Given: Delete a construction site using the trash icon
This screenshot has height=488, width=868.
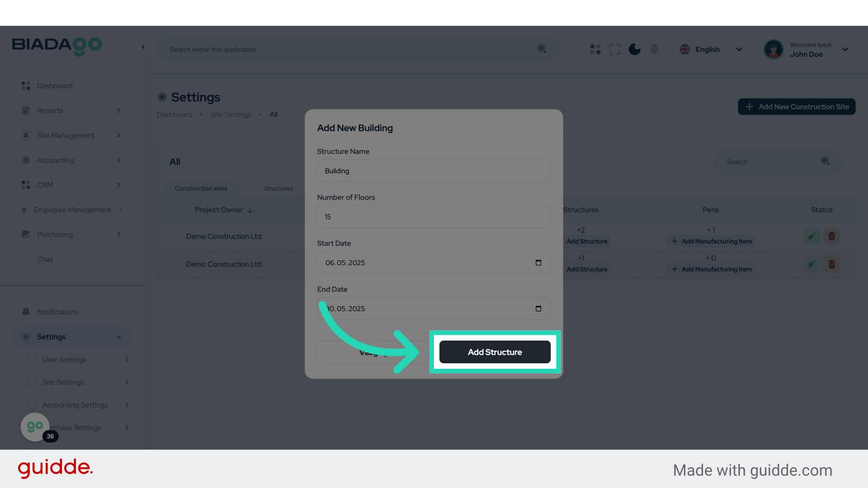Looking at the screenshot, I should click(832, 236).
